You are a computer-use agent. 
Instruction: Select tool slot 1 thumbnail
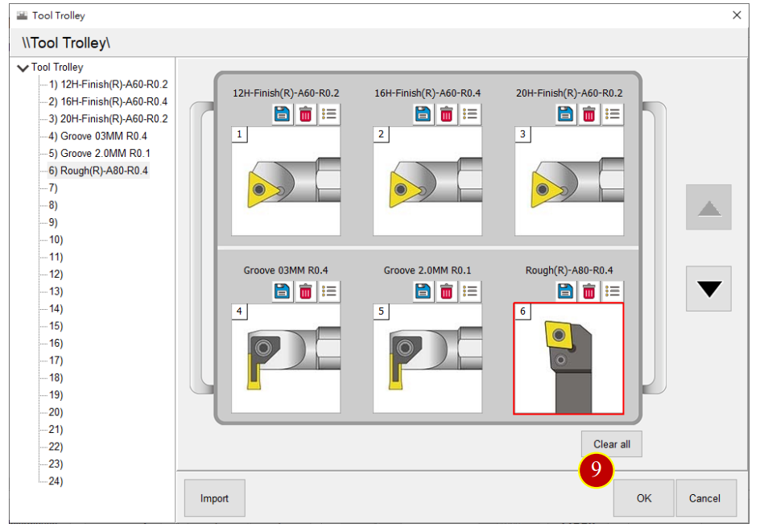[286, 181]
